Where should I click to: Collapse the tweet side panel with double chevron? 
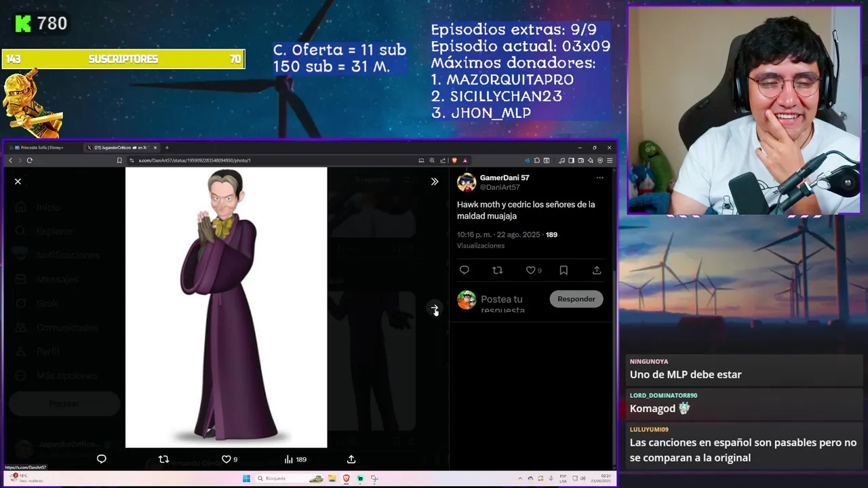pos(435,181)
